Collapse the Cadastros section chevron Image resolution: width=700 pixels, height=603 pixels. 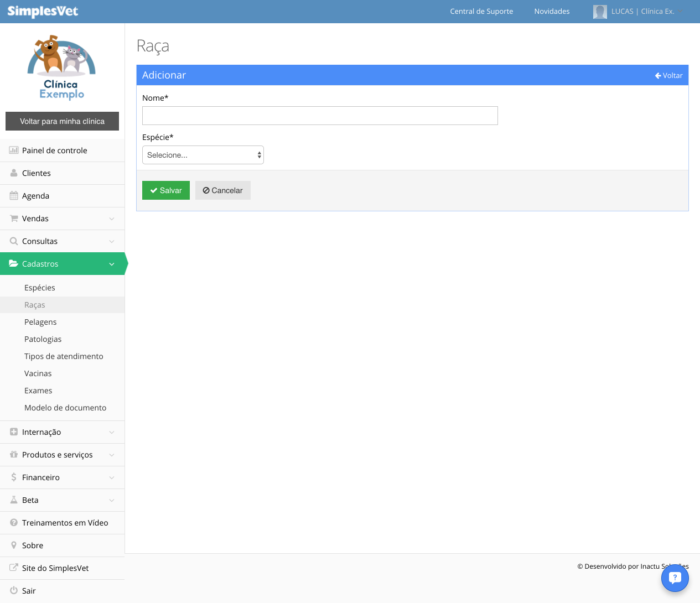[112, 264]
